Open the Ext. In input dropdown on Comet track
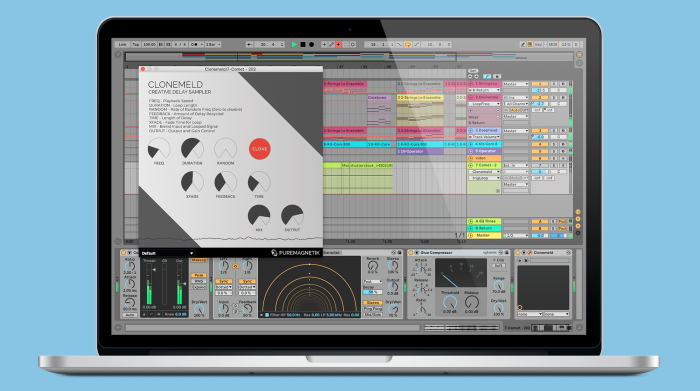The width and height of the screenshot is (700, 391). coord(516,165)
